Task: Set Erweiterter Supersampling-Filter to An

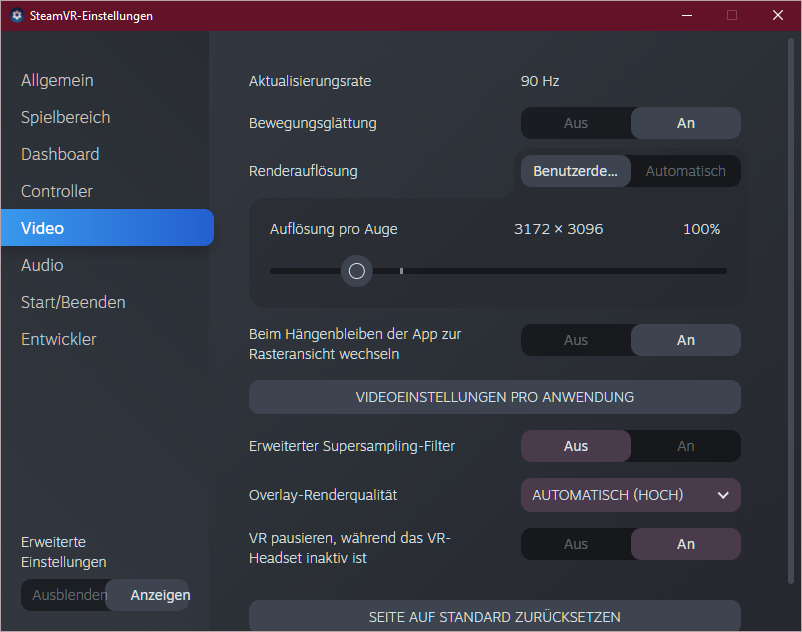Action: [686, 446]
